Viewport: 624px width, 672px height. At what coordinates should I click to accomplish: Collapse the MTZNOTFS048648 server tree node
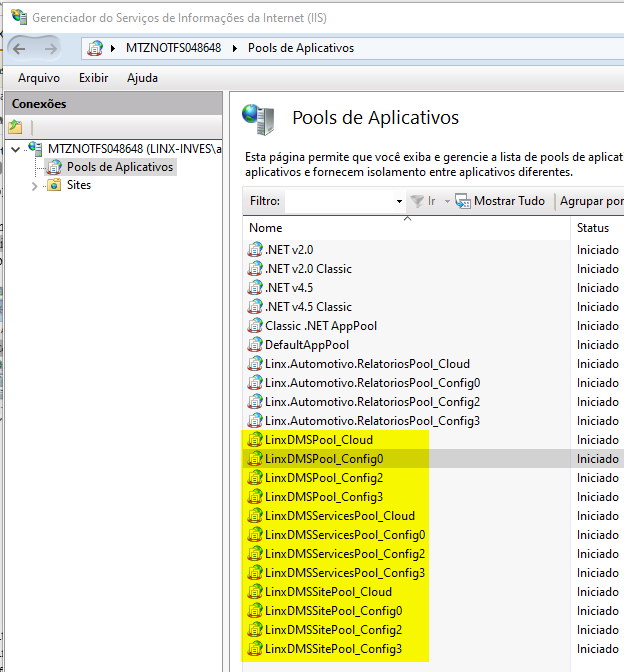[x=16, y=149]
